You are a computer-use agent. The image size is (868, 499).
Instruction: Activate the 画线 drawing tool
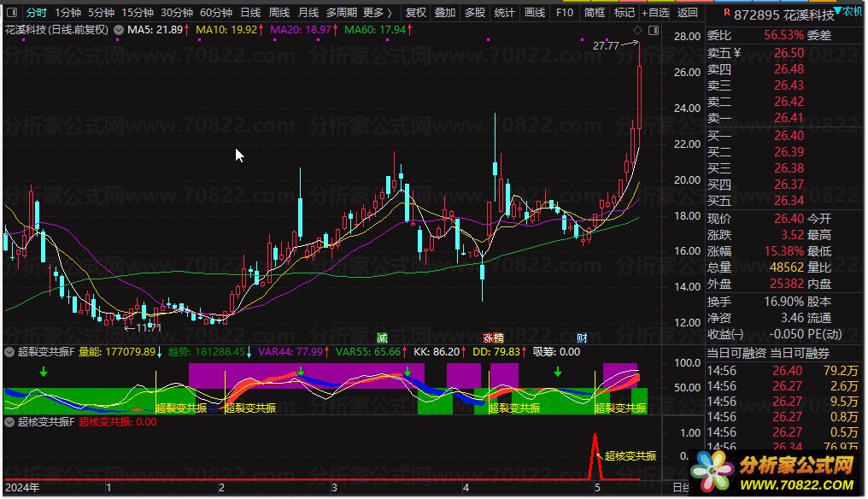point(535,12)
